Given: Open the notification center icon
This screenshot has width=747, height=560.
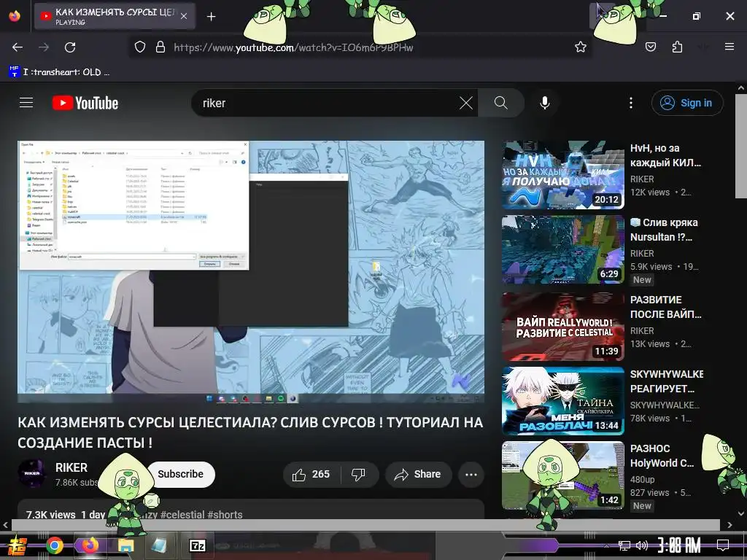Looking at the screenshot, I should (723, 545).
